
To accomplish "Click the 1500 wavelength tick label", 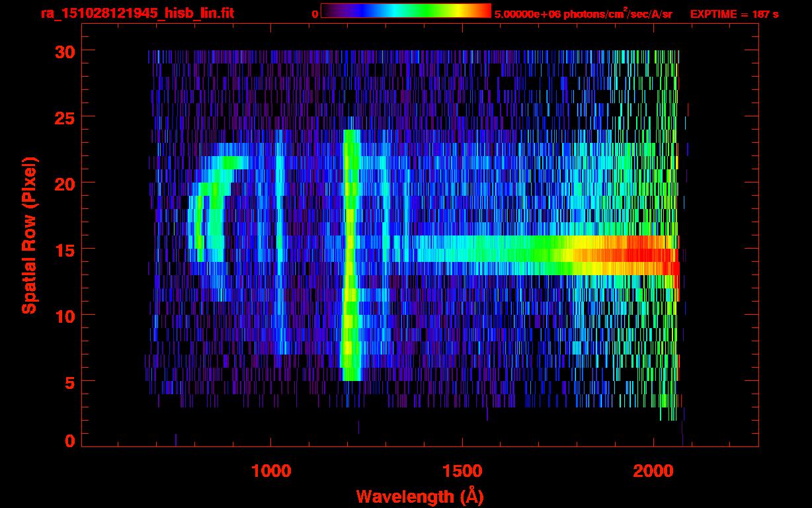I will tap(462, 470).
